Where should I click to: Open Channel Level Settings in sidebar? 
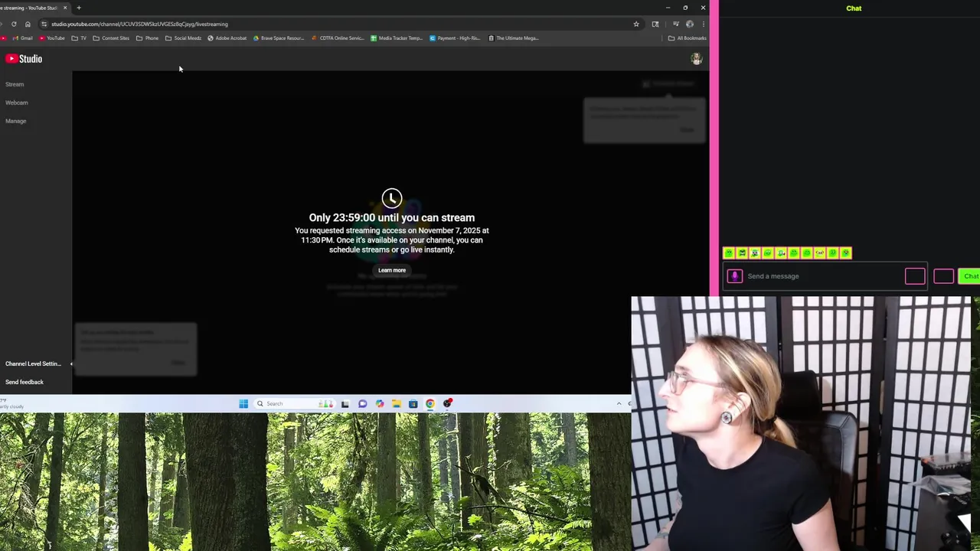click(x=33, y=364)
